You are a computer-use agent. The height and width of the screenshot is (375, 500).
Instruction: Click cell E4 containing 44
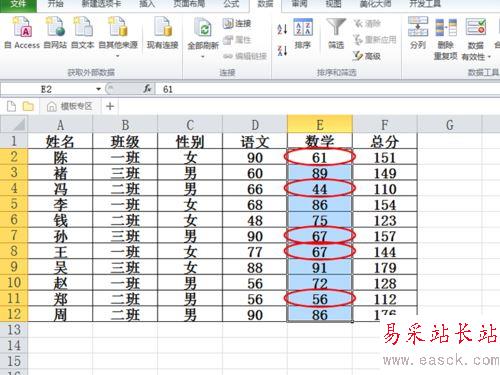click(x=320, y=188)
